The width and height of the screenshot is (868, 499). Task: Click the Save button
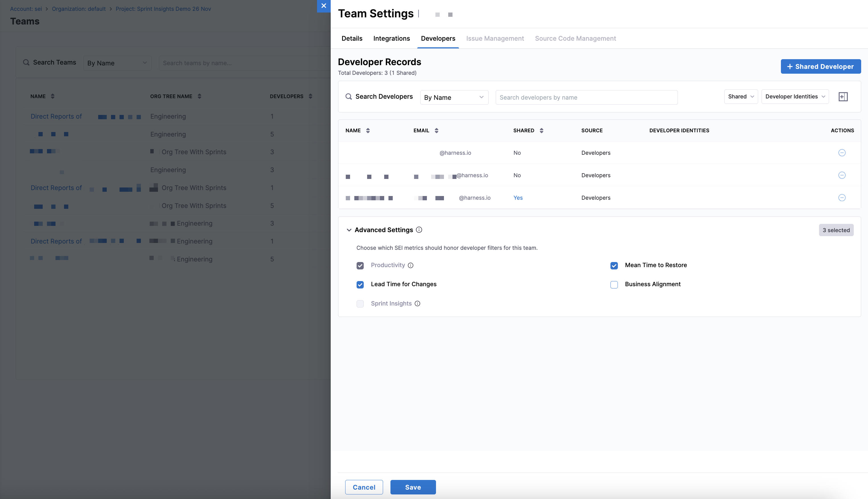413,487
